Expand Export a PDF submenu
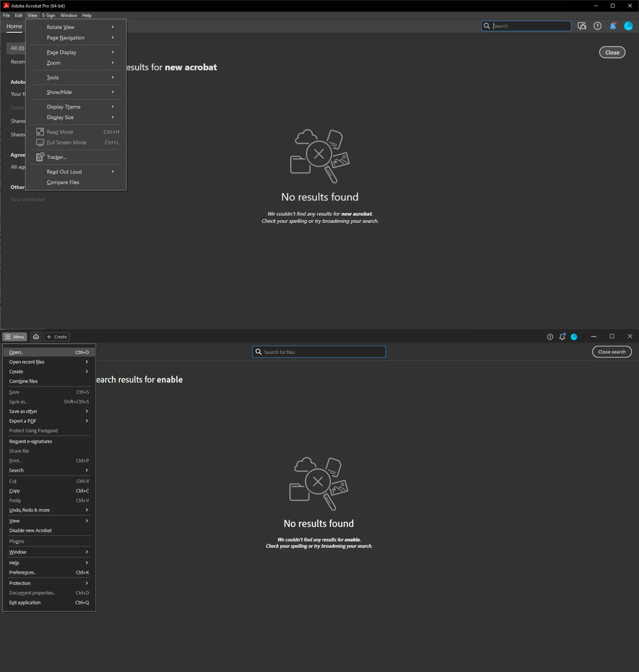The width and height of the screenshot is (639, 672). (49, 421)
